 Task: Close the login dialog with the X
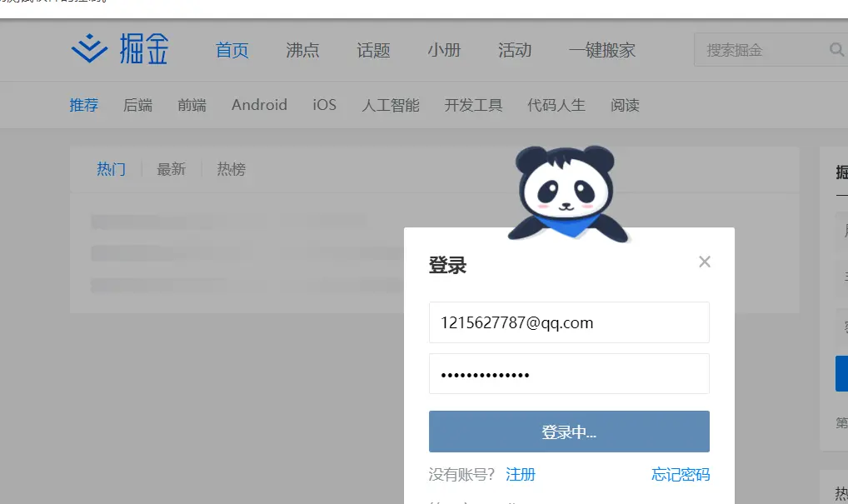click(x=705, y=262)
